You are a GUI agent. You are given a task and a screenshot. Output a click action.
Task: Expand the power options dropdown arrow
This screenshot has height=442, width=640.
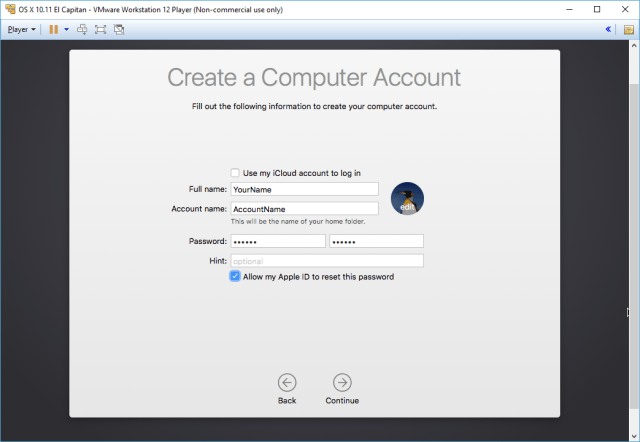67,29
